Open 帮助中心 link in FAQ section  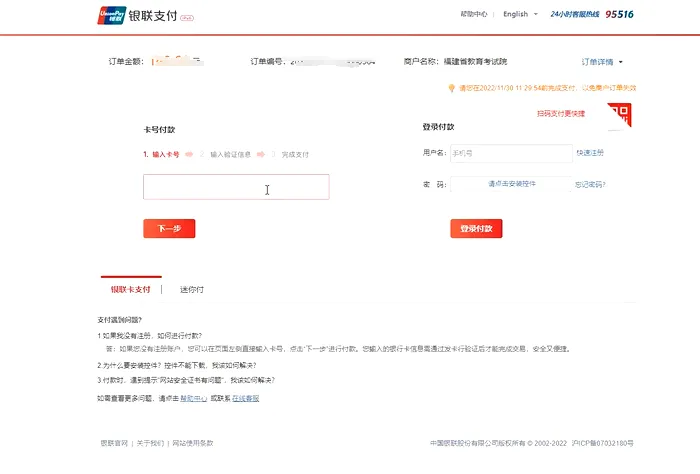pos(193,398)
